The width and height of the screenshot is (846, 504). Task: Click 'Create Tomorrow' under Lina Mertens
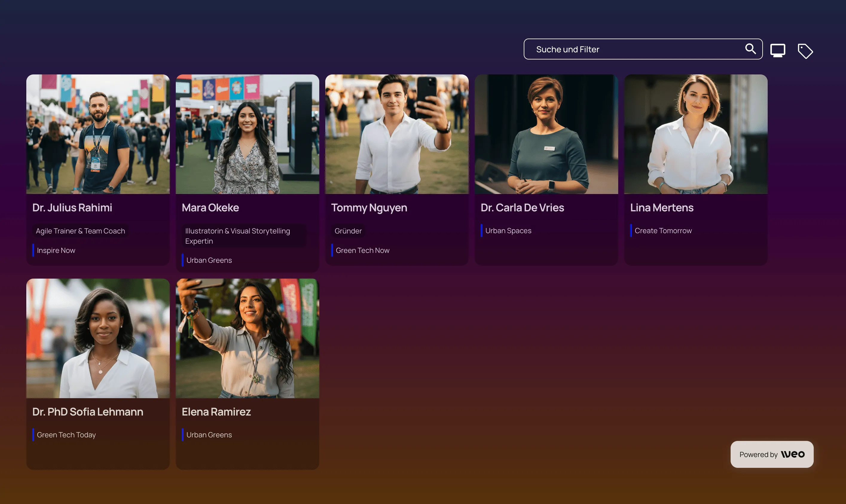[x=663, y=230]
